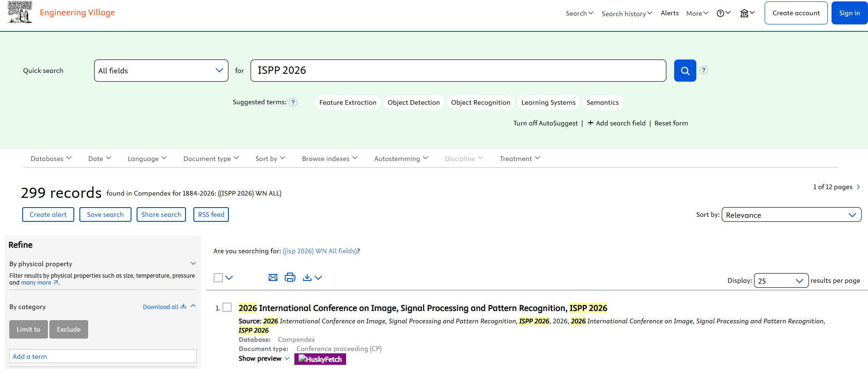Click the HuskyFetch badge
The height and width of the screenshot is (369, 868).
tap(320, 359)
